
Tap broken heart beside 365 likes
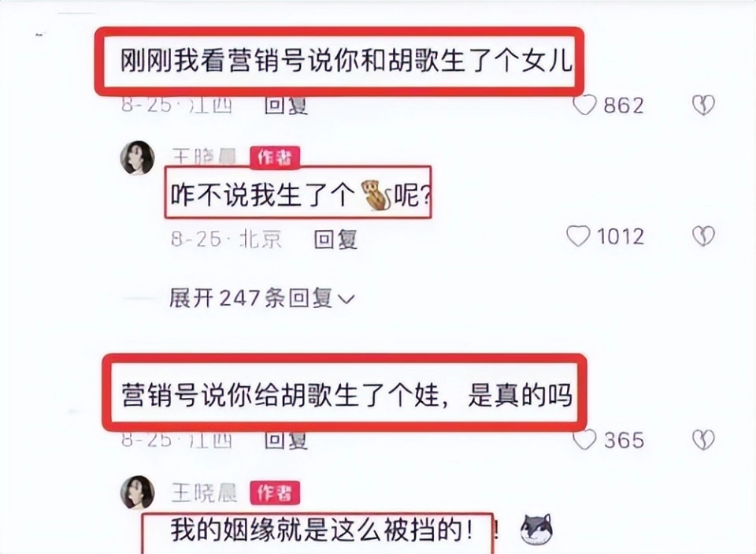(703, 440)
